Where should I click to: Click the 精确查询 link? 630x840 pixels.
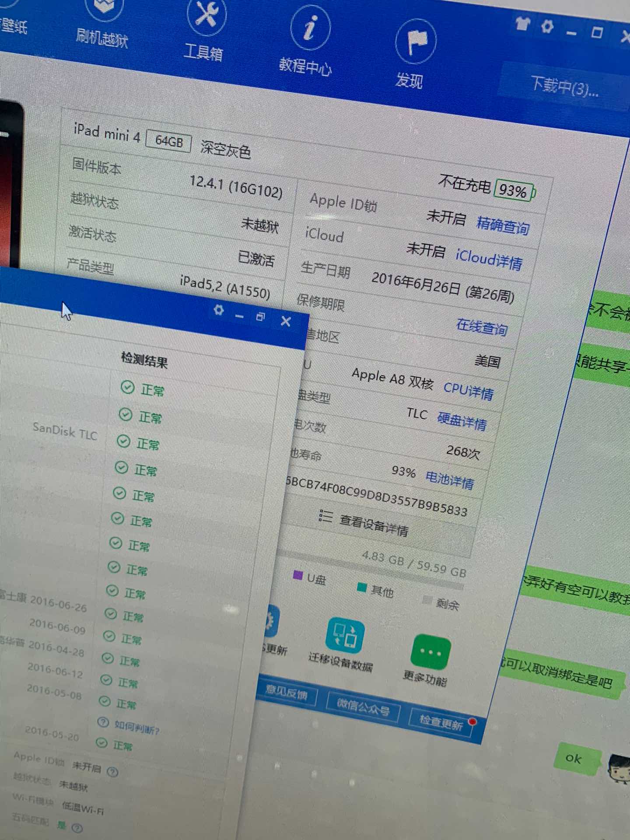[503, 225]
